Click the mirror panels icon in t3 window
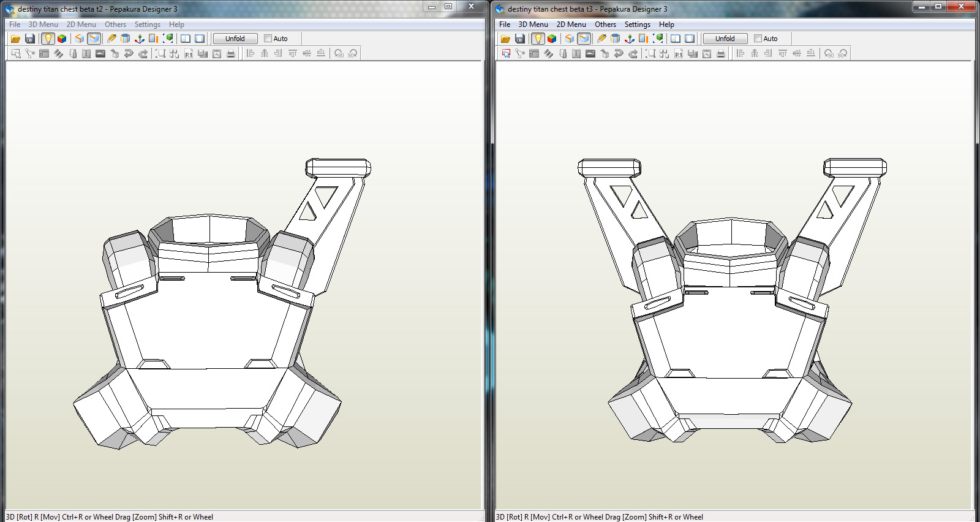The height and width of the screenshot is (522, 980). click(x=644, y=39)
